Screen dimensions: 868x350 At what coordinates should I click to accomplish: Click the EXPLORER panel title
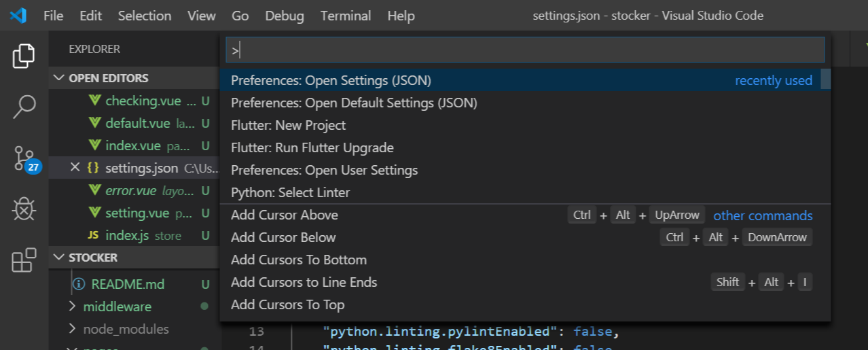tap(94, 49)
